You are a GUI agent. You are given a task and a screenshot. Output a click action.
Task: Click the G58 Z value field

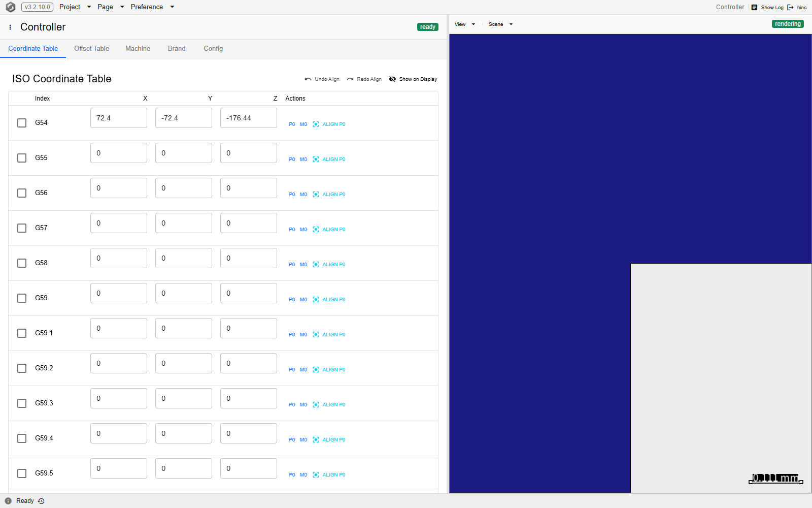click(x=249, y=258)
